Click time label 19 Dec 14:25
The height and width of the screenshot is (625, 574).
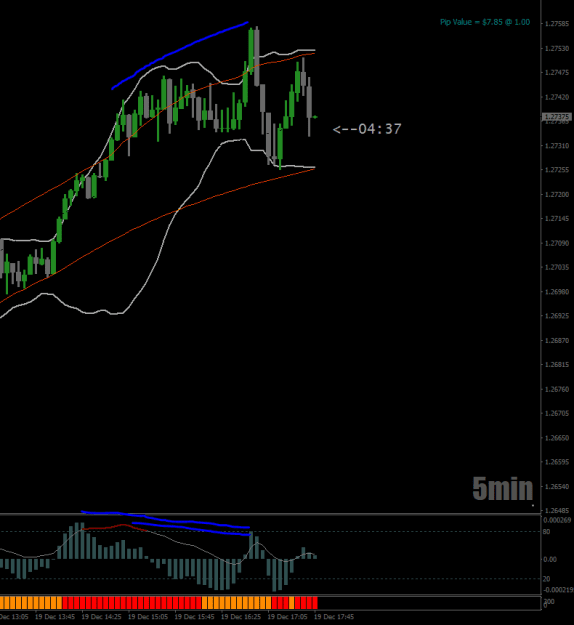coord(102,617)
